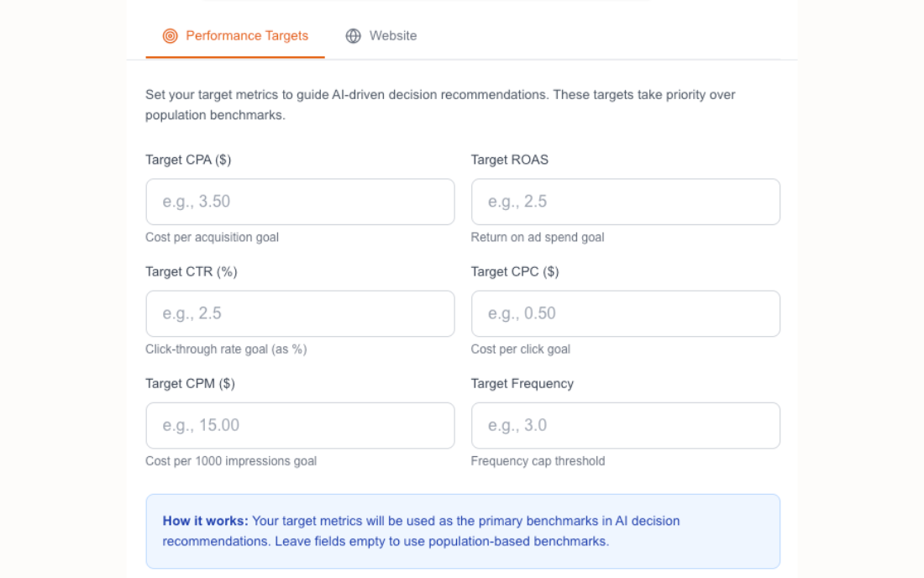Click the 'How it works' info box
This screenshot has height=578, width=924.
click(x=463, y=531)
